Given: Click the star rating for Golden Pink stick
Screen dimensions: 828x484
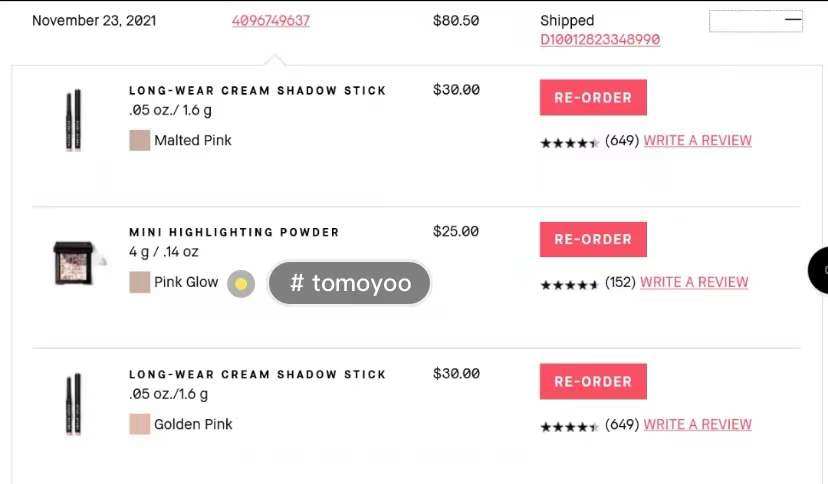Looking at the screenshot, I should pyautogui.click(x=569, y=427).
